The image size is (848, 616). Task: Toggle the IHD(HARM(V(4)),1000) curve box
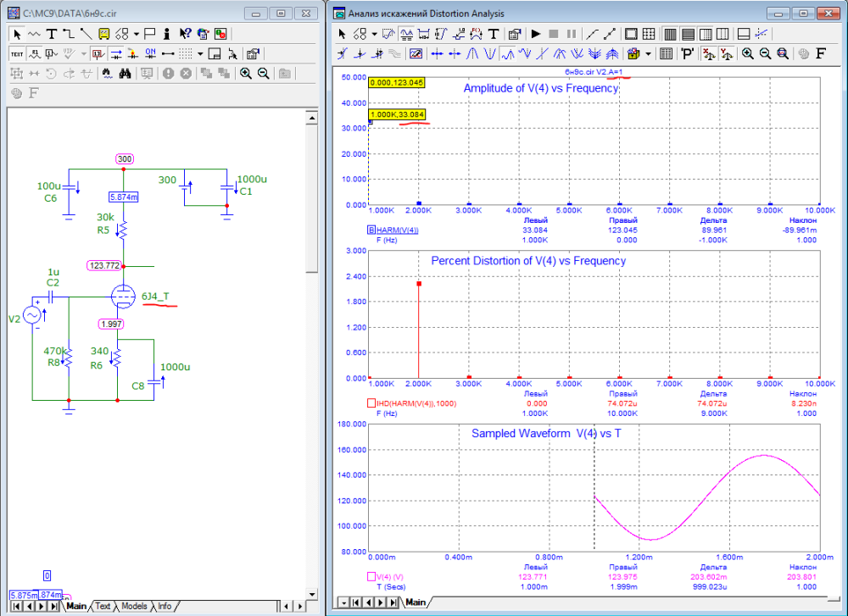coord(371,403)
